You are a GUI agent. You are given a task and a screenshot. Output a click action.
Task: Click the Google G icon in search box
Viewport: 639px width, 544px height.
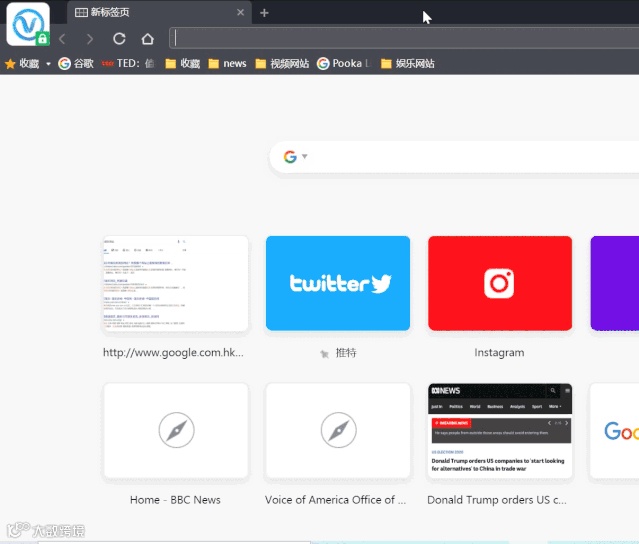(x=290, y=157)
